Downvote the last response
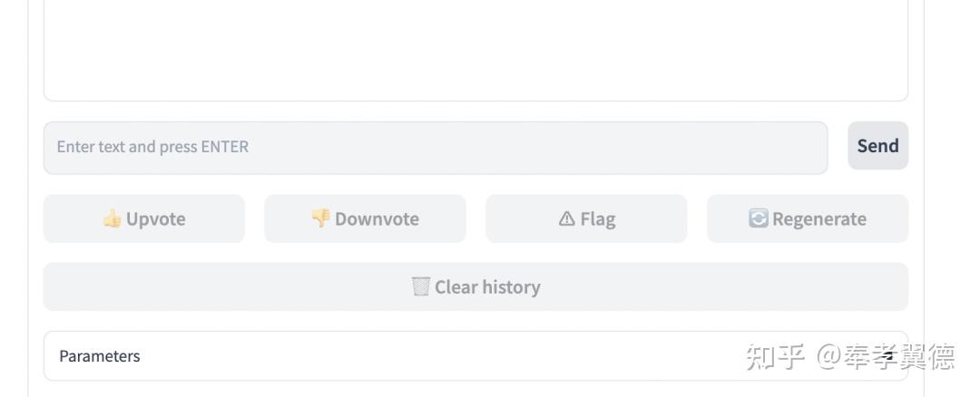The width and height of the screenshot is (980, 397). (365, 218)
